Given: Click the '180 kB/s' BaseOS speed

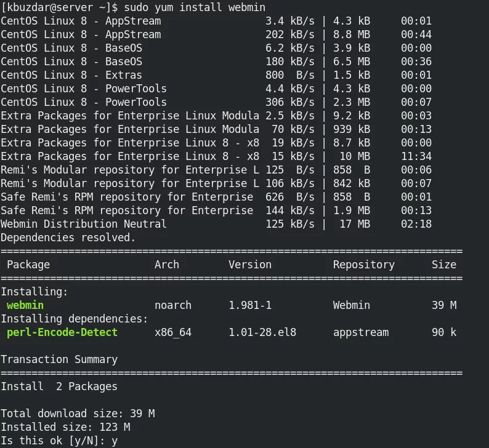Looking at the screenshot, I should (x=290, y=62).
